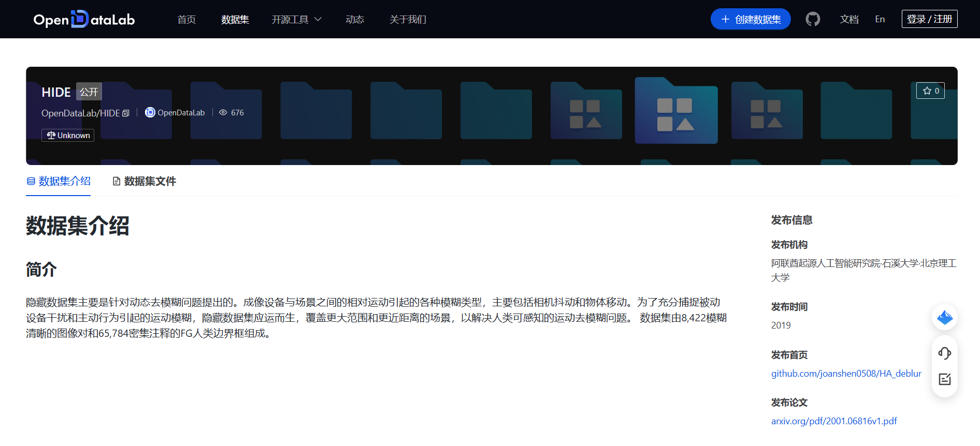Open arxiv.org/pdf/2001.06816v1.pdf paper link
Viewport: 980px width, 446px height.
(834, 421)
